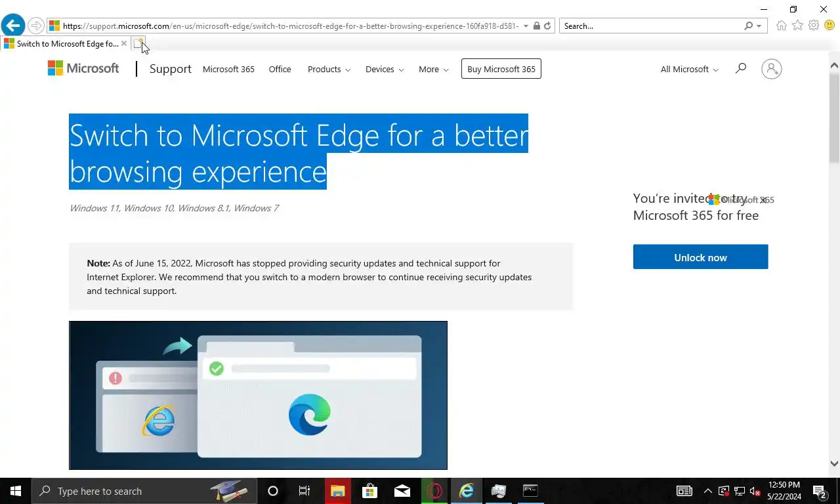The image size is (840, 504).
Task: Open the Microsoft 365 nav item
Action: [228, 69]
